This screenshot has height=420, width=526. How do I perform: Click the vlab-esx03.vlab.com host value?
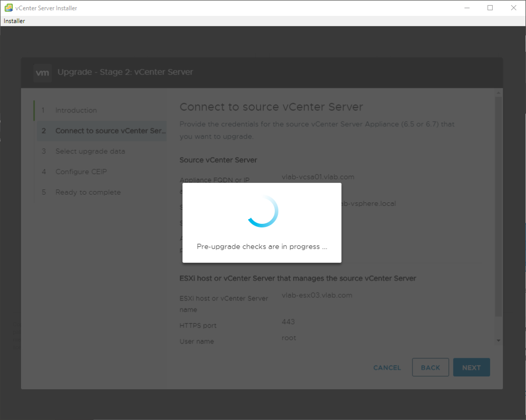pos(317,295)
